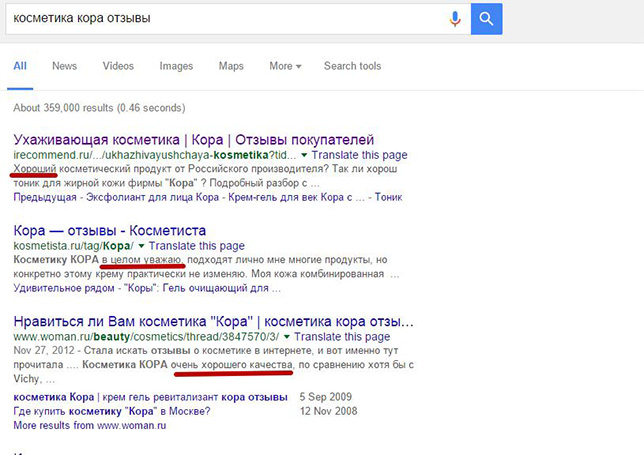The width and height of the screenshot is (644, 455).
Task: Open result Кора — отзывы - Косметиста
Action: click(110, 230)
